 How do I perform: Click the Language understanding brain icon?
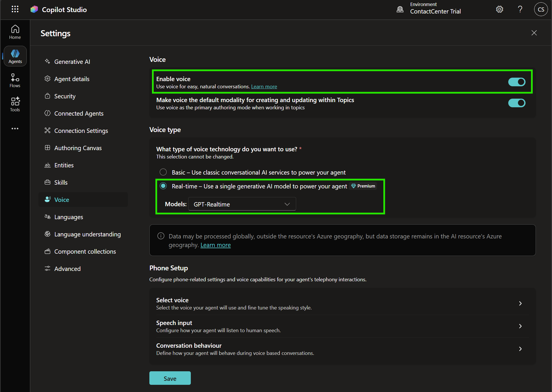[x=47, y=234]
